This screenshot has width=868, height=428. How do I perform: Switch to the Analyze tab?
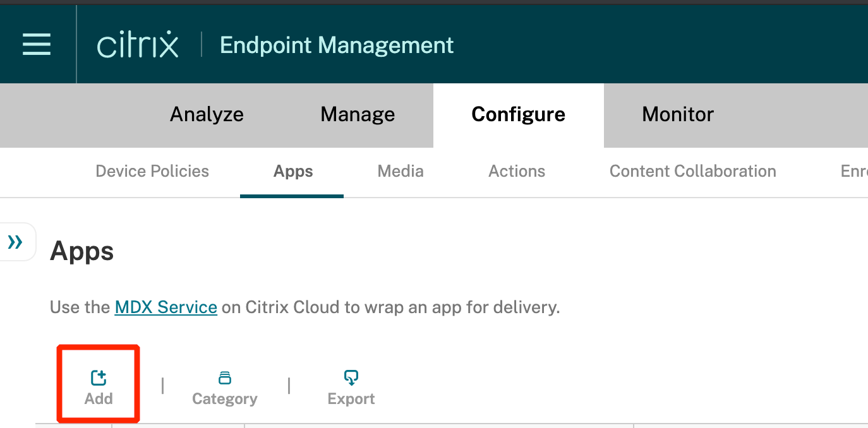click(207, 114)
